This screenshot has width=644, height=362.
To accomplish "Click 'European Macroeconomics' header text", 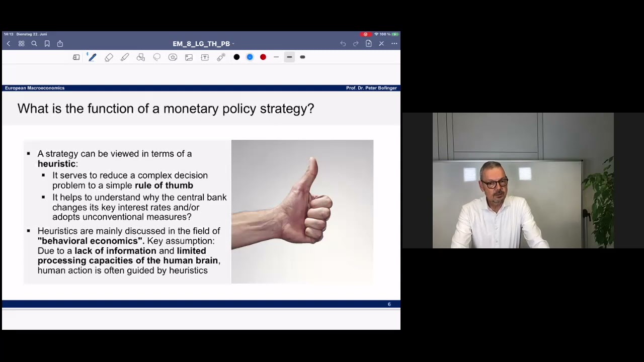I will coord(35,88).
